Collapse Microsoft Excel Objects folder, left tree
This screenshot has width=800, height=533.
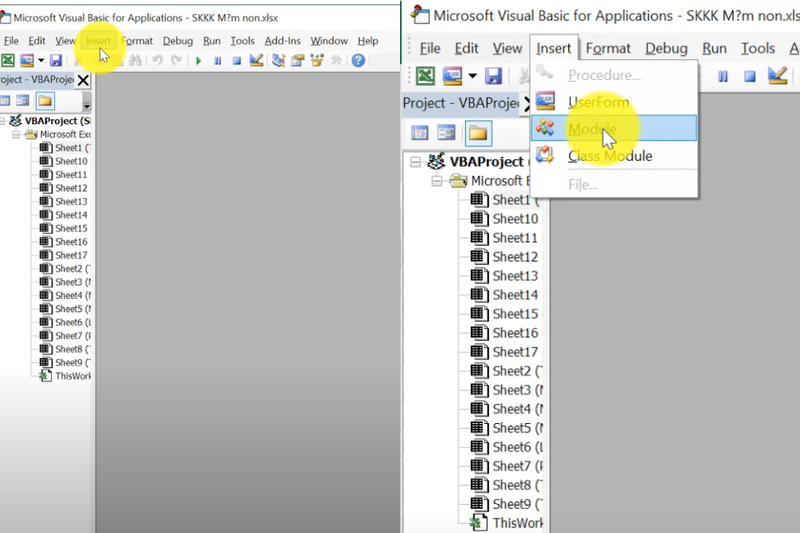coord(16,135)
